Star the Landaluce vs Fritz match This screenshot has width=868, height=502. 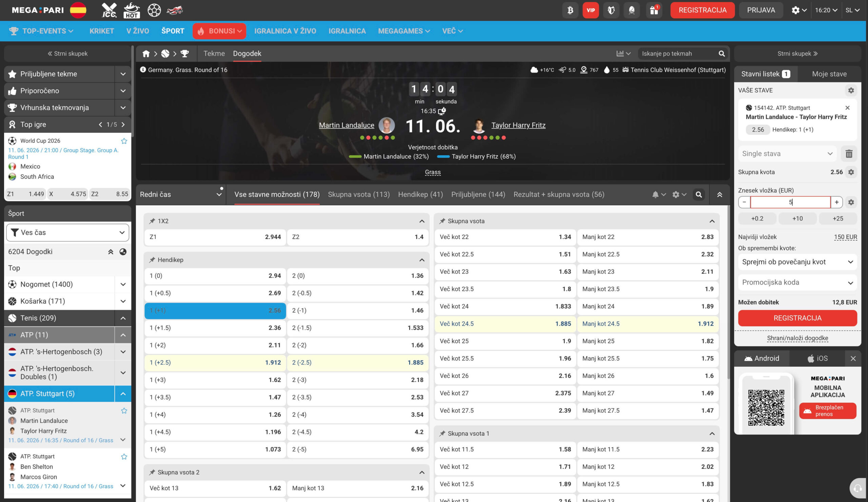pos(124,410)
